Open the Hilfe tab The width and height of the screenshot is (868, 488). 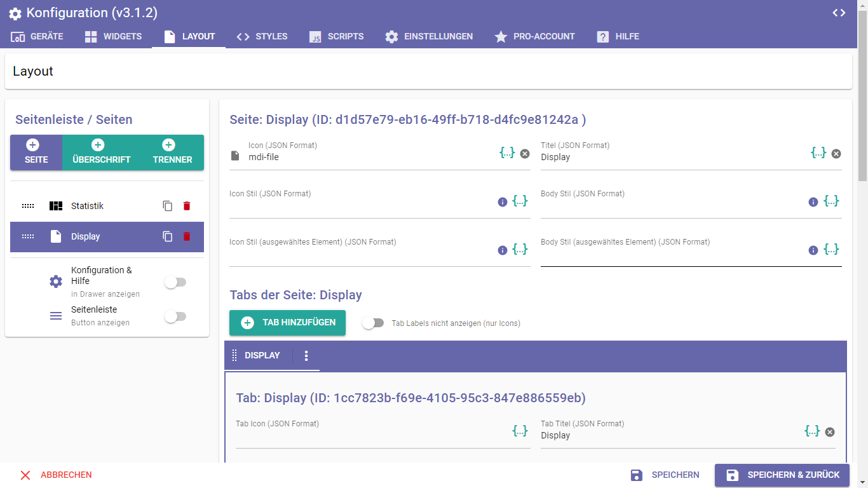point(618,36)
